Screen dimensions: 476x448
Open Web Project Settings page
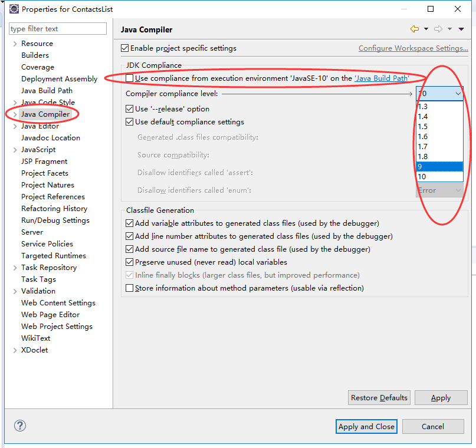click(57, 327)
